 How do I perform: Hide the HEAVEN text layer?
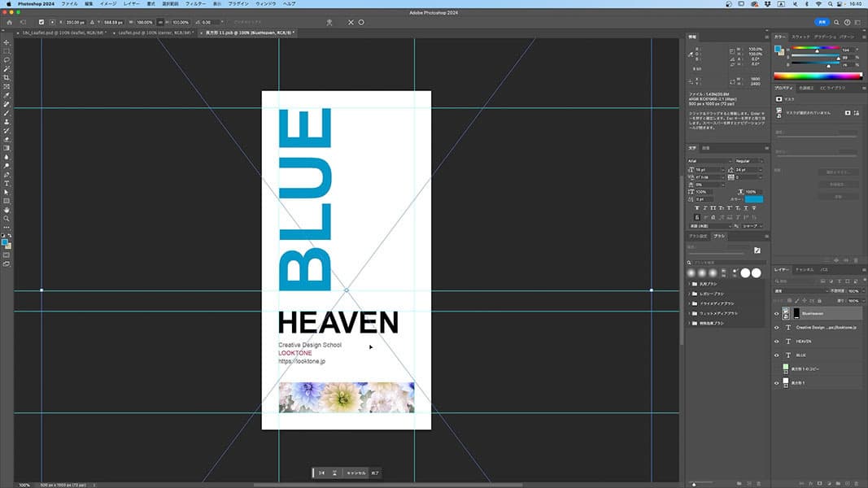coord(776,341)
